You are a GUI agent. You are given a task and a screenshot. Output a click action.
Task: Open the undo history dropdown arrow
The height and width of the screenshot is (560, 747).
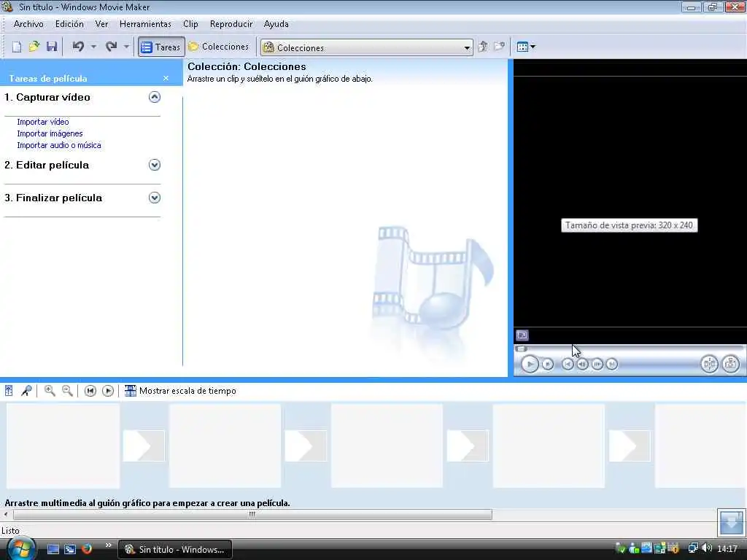(93, 47)
